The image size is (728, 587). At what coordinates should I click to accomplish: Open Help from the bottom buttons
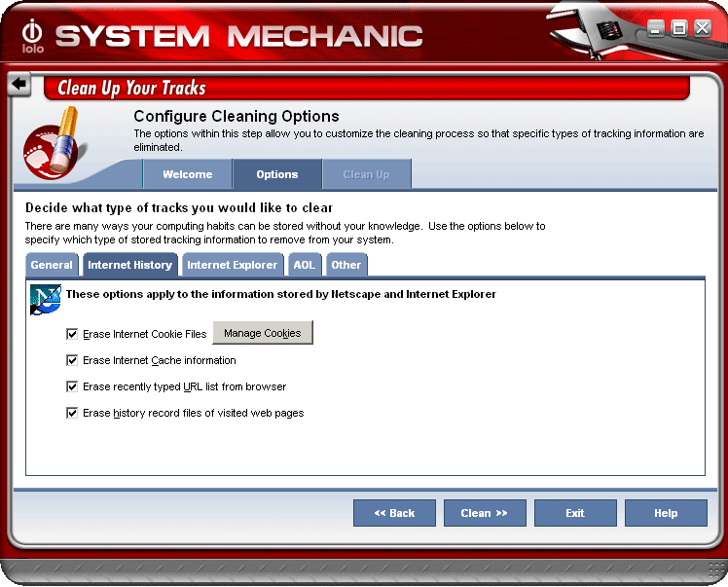666,513
